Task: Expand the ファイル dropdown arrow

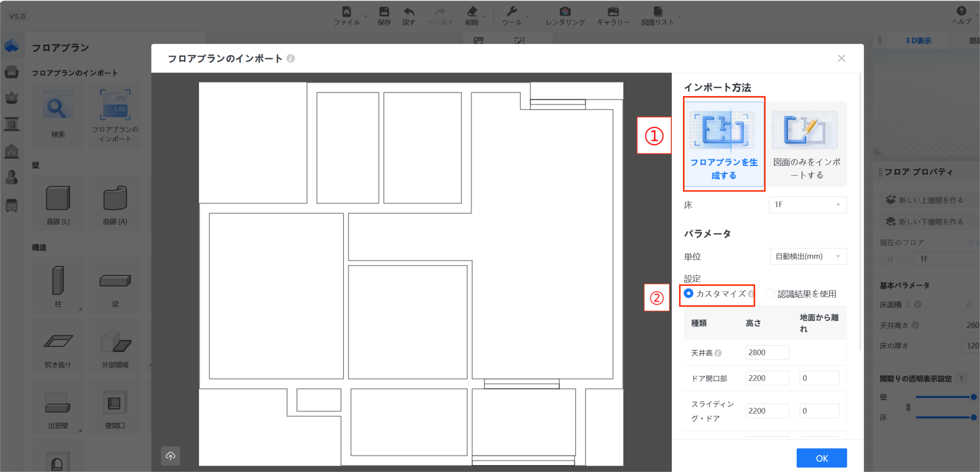Action: click(x=365, y=16)
